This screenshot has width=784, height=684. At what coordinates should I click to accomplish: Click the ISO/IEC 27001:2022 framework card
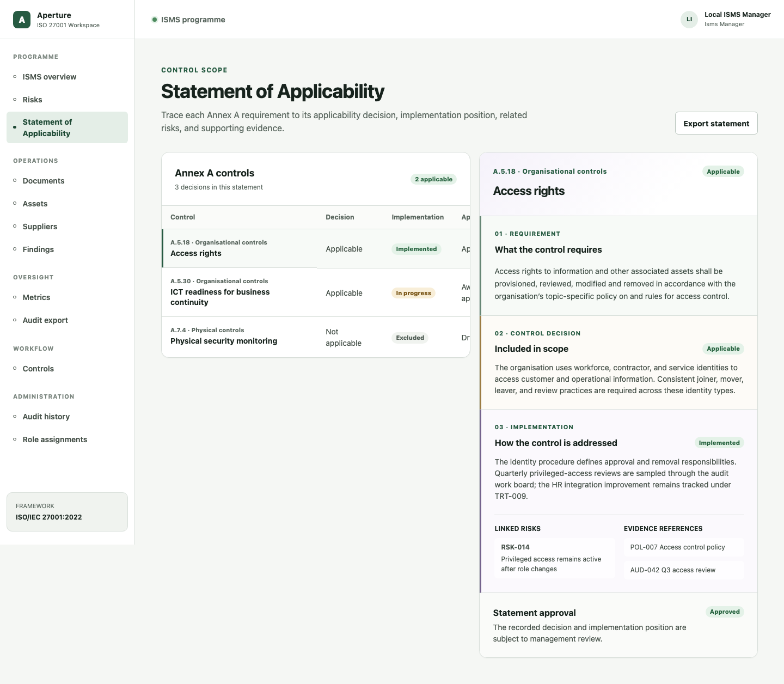tap(67, 512)
